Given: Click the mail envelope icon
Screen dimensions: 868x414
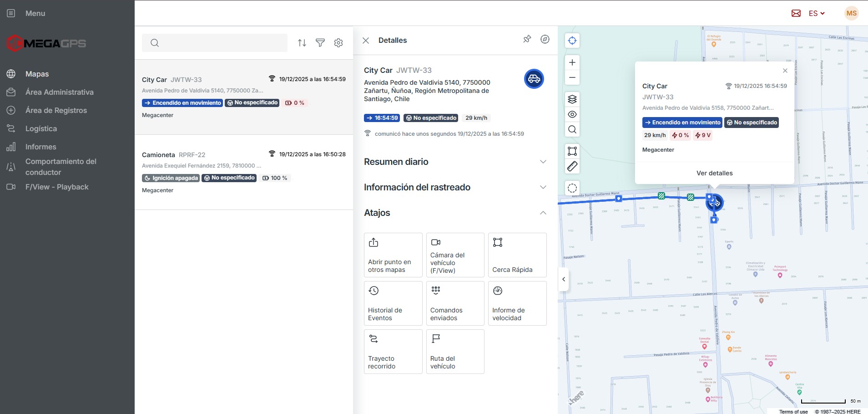Looking at the screenshot, I should coord(796,13).
